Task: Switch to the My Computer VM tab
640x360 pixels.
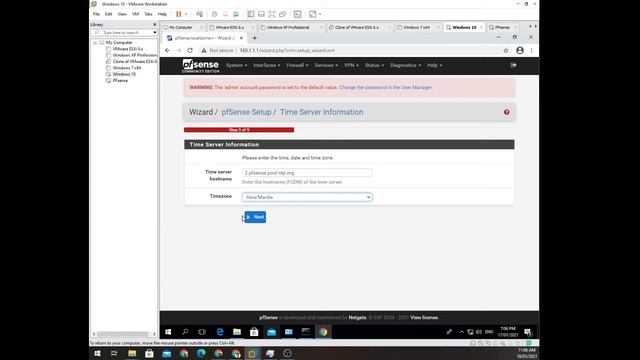Action: click(181, 27)
